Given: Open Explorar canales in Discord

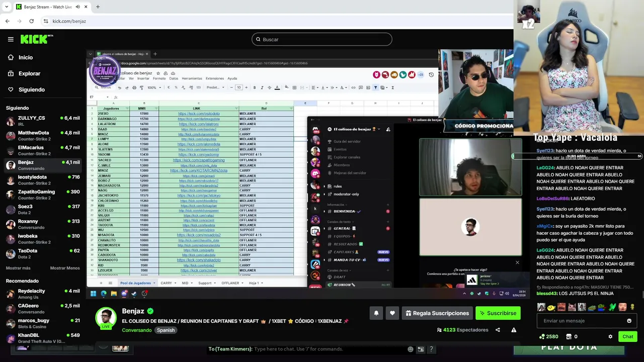Looking at the screenshot, I should (347, 157).
